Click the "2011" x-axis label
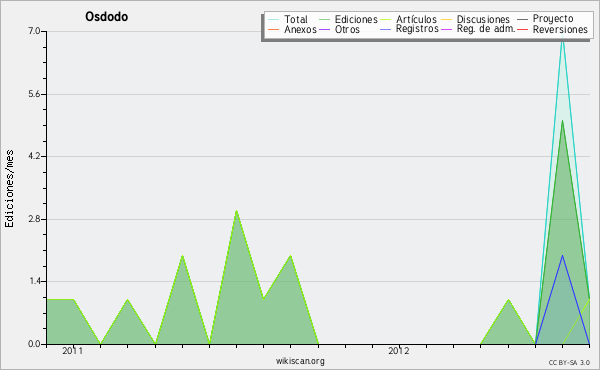Viewport: 600px width, 370px height. pos(72,351)
